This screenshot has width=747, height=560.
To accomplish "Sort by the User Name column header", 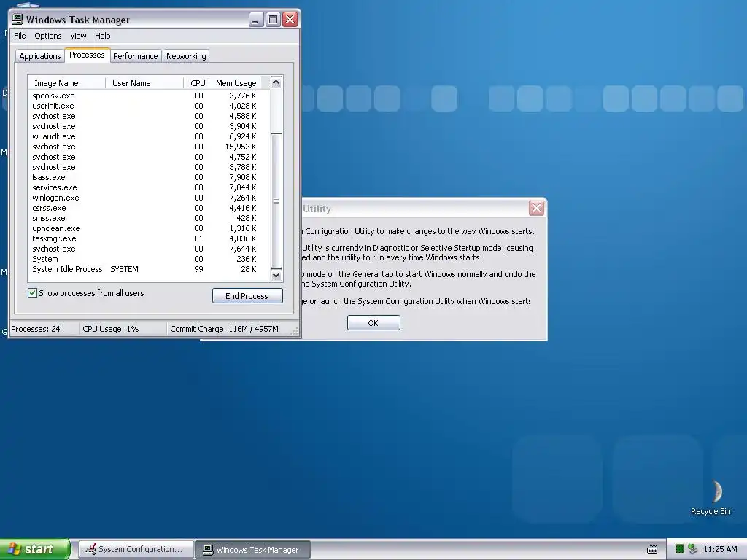I will 144,83.
